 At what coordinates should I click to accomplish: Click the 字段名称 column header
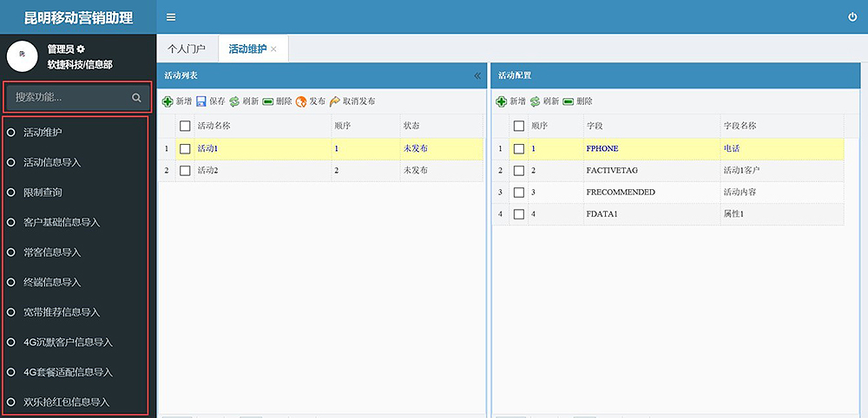pyautogui.click(x=782, y=126)
